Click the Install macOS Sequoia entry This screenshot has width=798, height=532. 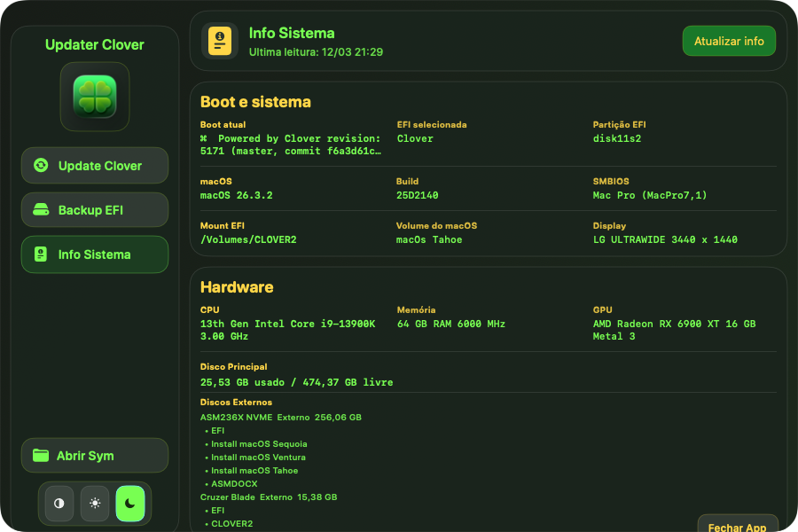pos(259,444)
